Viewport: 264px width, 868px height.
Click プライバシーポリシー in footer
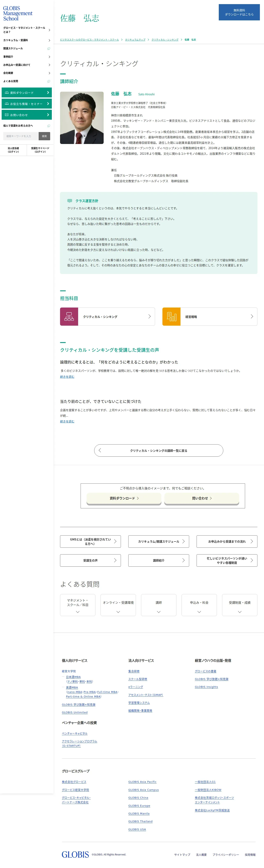pyautogui.click(x=226, y=855)
